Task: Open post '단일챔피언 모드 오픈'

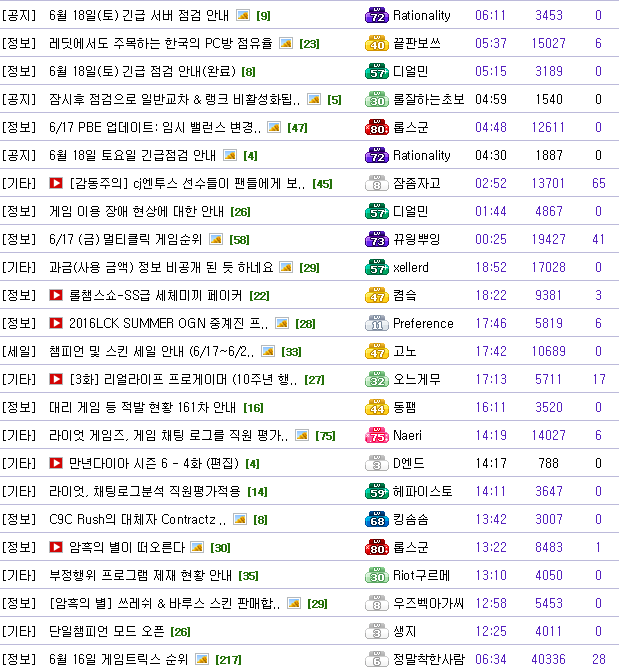Action: pyautogui.click(x=106, y=631)
